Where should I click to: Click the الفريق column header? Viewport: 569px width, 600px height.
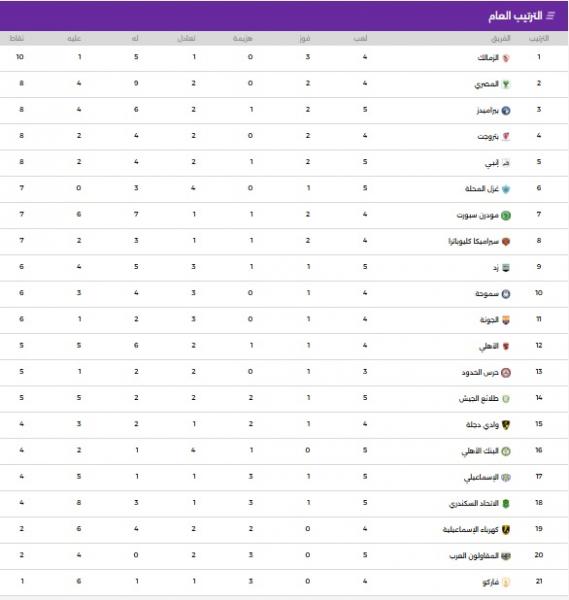coord(501,38)
